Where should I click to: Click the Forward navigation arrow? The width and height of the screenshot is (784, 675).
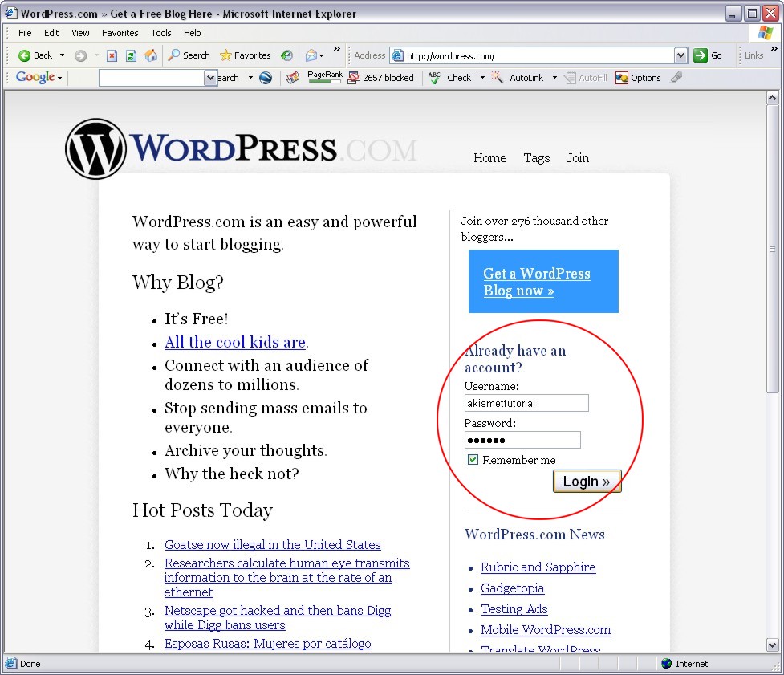80,55
